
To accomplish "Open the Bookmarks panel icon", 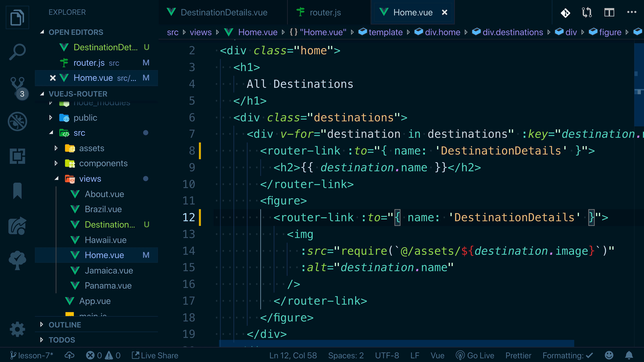I will click(17, 191).
